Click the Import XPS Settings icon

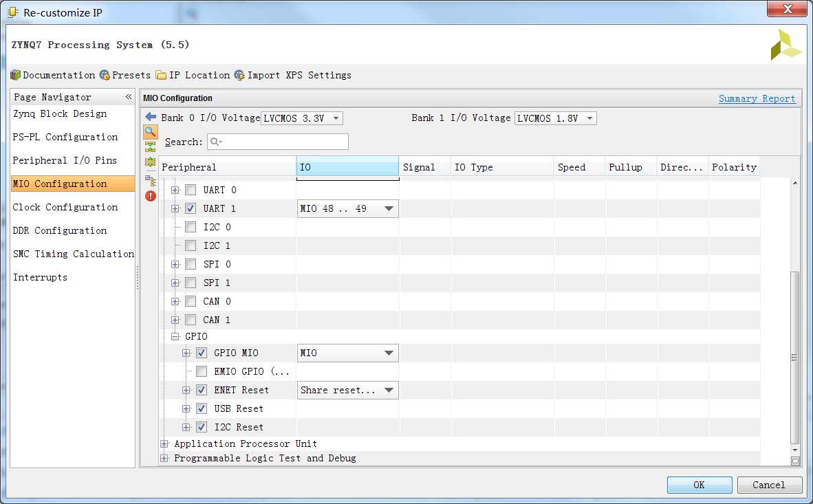(x=239, y=75)
